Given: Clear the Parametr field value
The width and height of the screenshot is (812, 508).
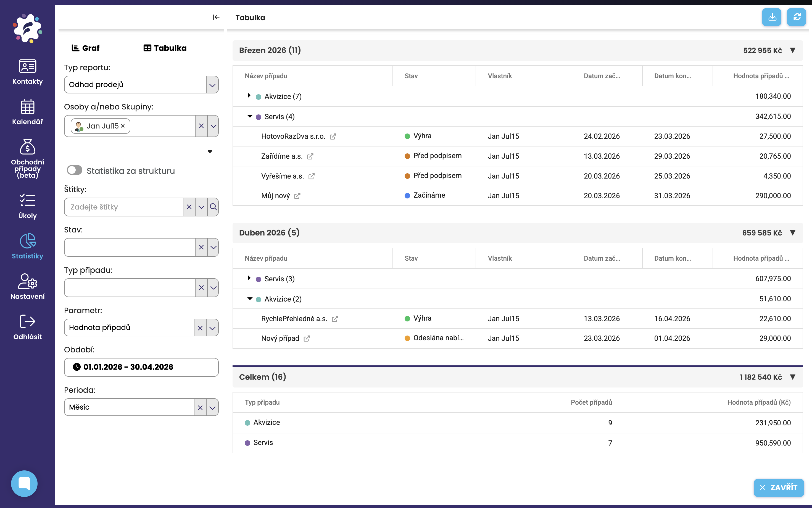Looking at the screenshot, I should coord(200,328).
